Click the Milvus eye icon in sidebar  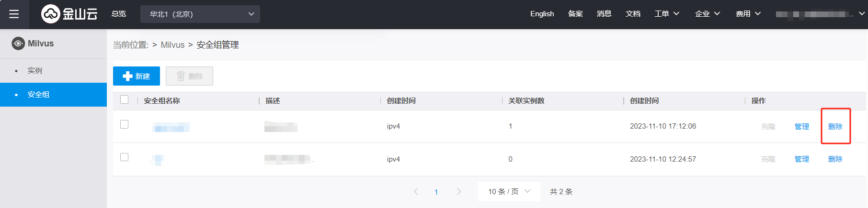click(x=18, y=44)
